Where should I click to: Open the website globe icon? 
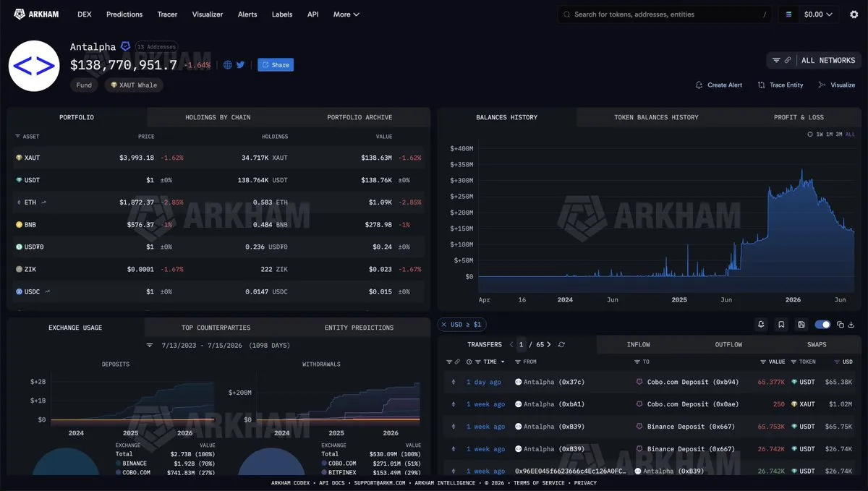pos(228,65)
